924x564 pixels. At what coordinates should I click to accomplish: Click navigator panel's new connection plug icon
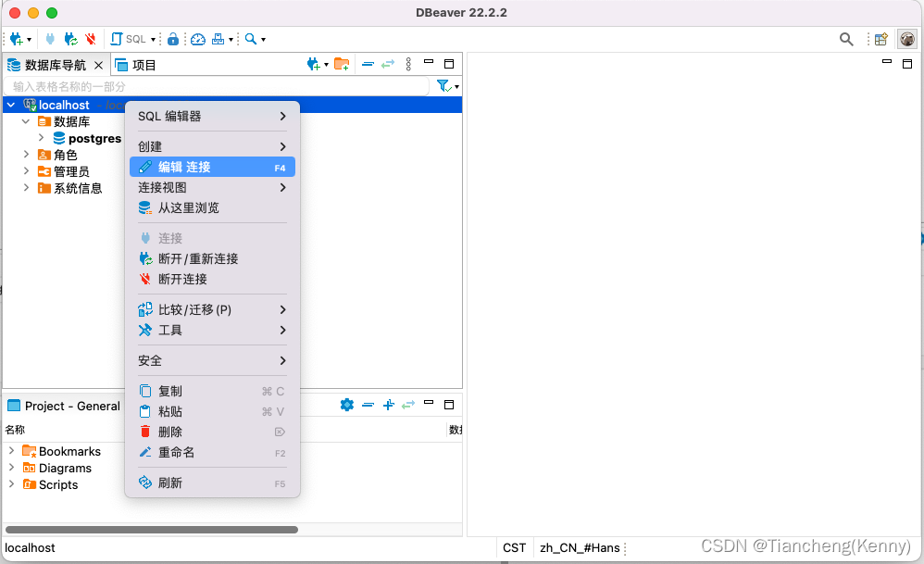point(314,64)
